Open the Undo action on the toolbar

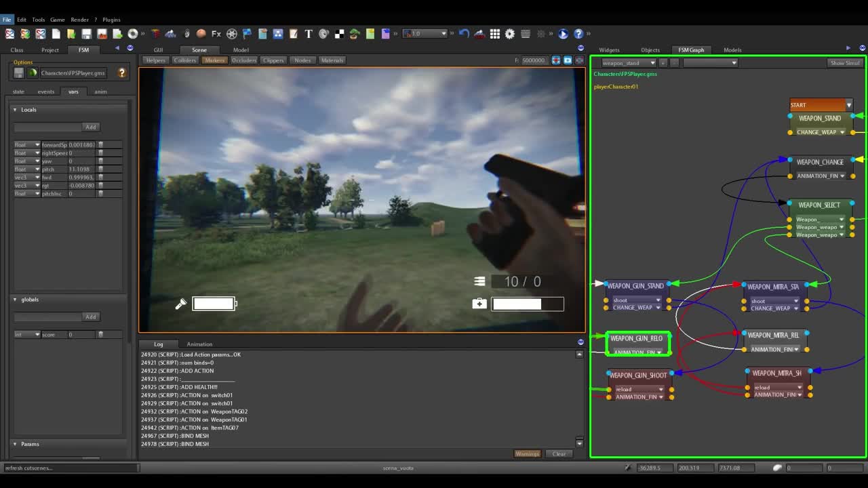[464, 34]
